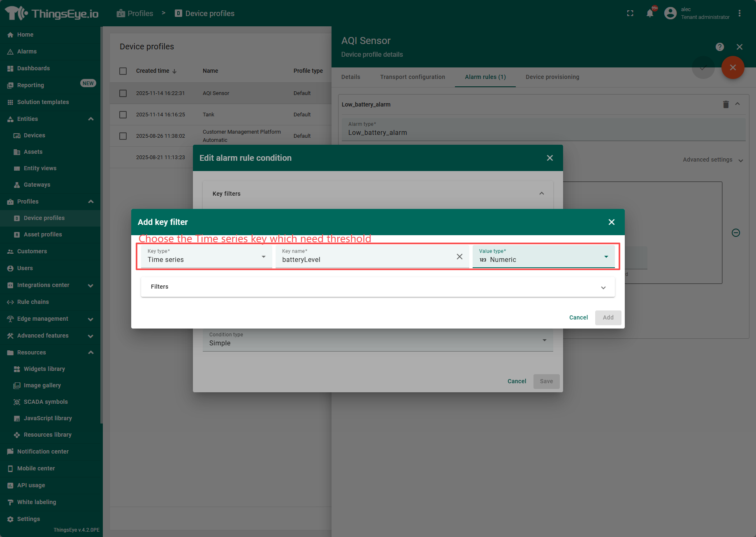Click the notifications bell icon

pos(650,14)
